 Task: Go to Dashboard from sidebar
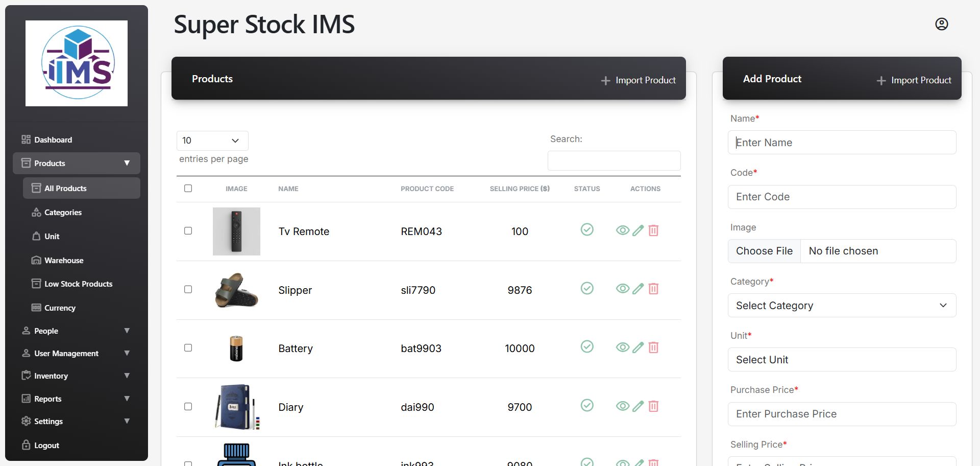(53, 139)
